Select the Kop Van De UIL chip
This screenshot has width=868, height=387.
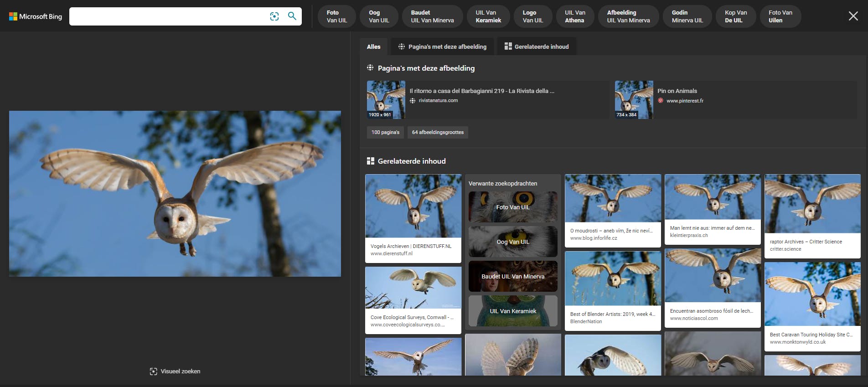point(736,16)
